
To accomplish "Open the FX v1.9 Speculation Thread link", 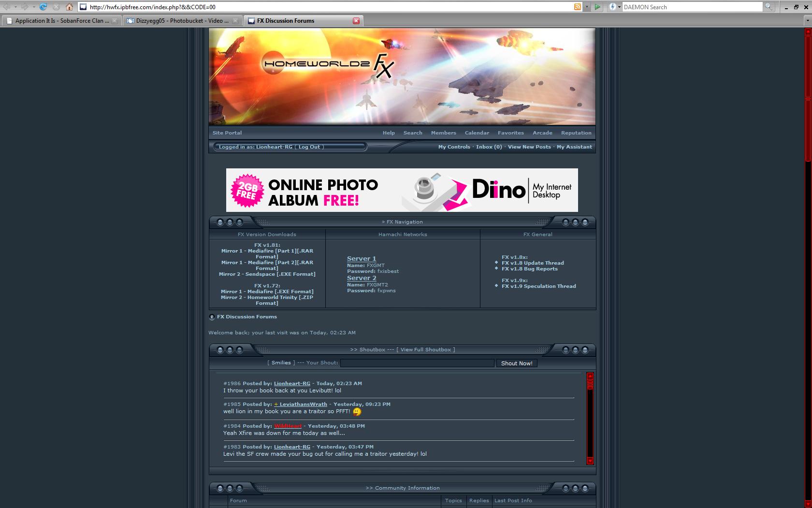I will click(538, 286).
